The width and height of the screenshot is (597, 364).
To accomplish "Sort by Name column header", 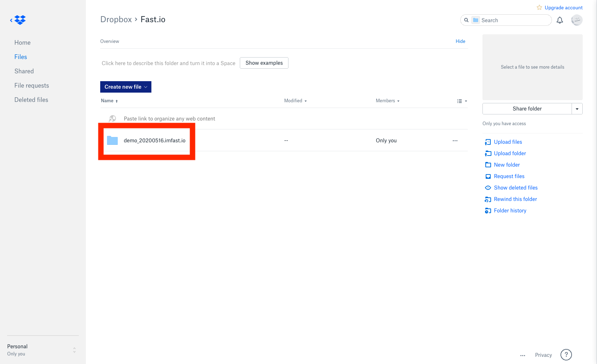I will [x=109, y=101].
